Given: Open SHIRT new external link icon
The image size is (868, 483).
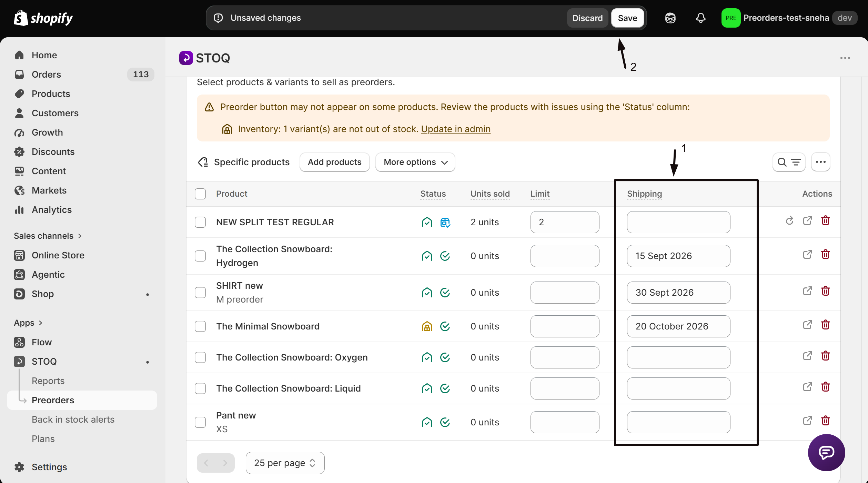Looking at the screenshot, I should click(x=807, y=291).
